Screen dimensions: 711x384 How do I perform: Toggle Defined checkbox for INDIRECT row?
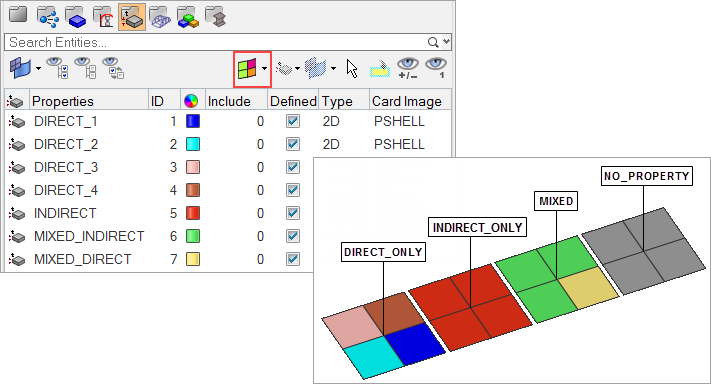pyautogui.click(x=293, y=213)
